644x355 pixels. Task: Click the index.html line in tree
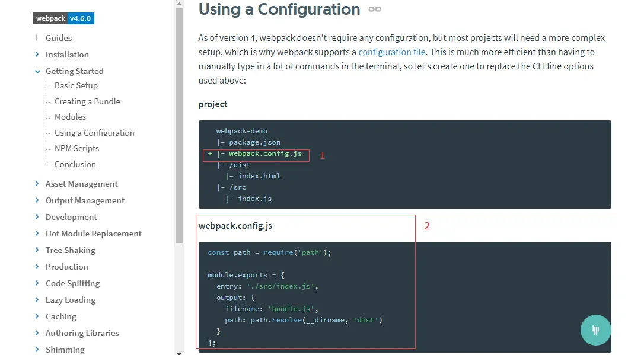pyautogui.click(x=253, y=176)
